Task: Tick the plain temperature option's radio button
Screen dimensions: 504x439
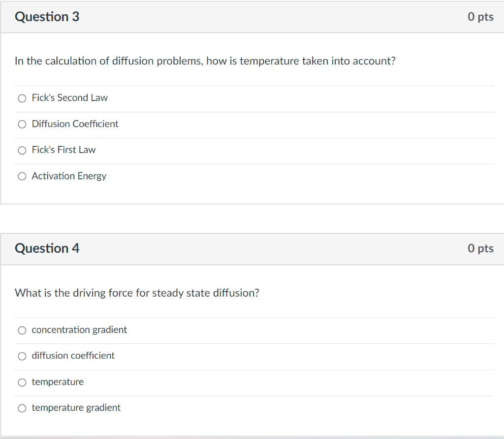Action: 22,382
